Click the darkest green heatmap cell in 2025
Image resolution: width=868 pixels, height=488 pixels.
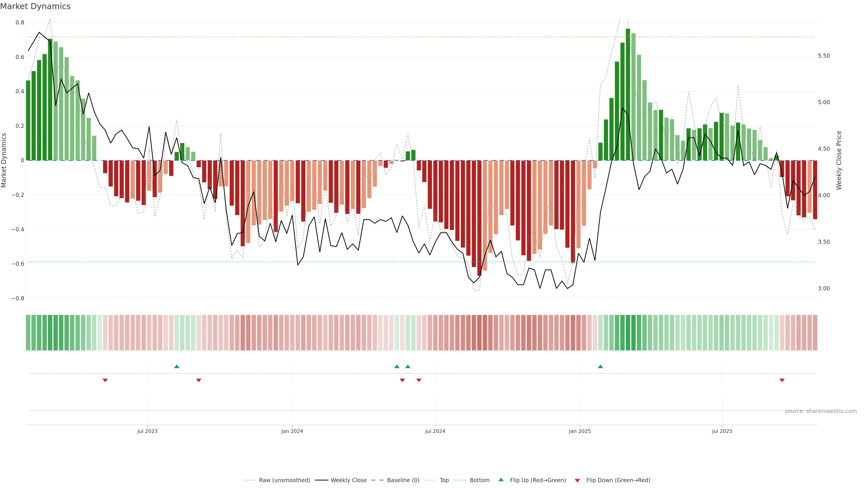pos(628,332)
